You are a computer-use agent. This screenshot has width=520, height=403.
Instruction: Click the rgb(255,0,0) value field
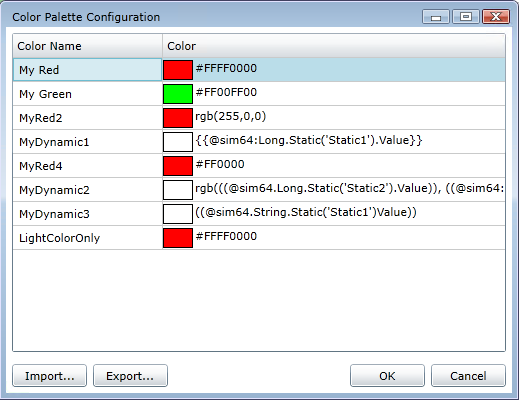[349, 117]
